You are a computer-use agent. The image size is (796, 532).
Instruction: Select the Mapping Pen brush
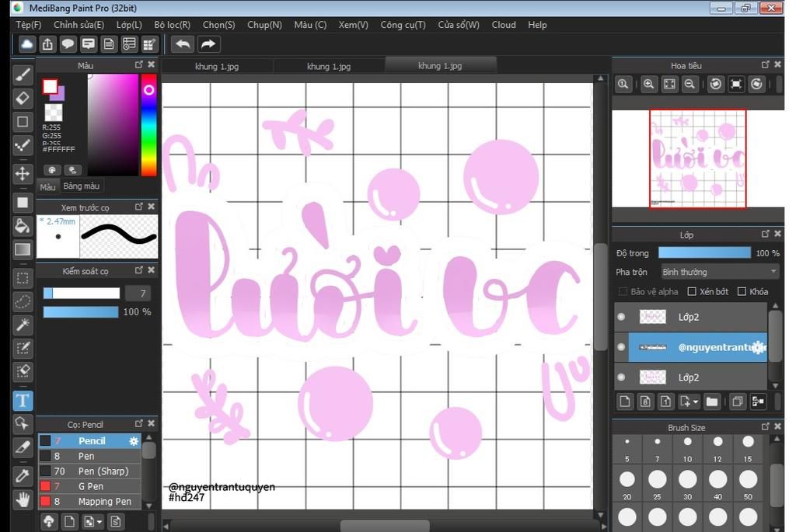click(x=90, y=502)
